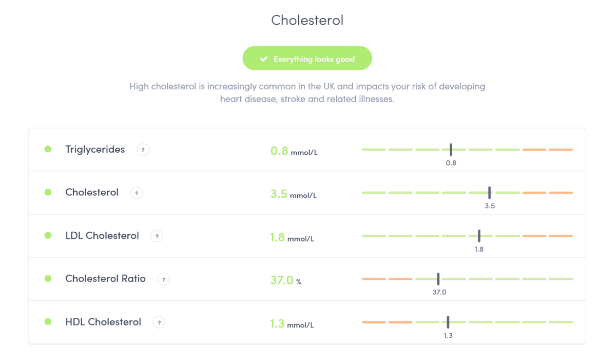Screen dimensions: 616x364
Task: Click the green status dot beside HDL Cholesterol
Action: point(48,322)
